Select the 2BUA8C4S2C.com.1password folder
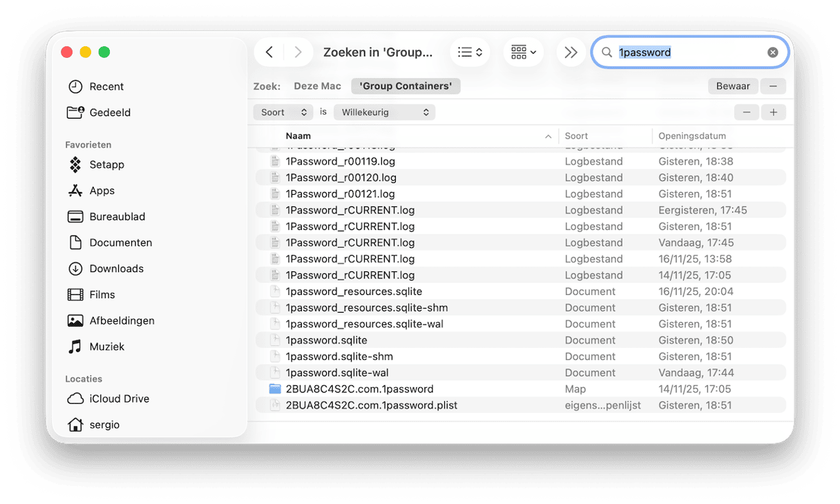The image size is (840, 504). click(x=359, y=389)
